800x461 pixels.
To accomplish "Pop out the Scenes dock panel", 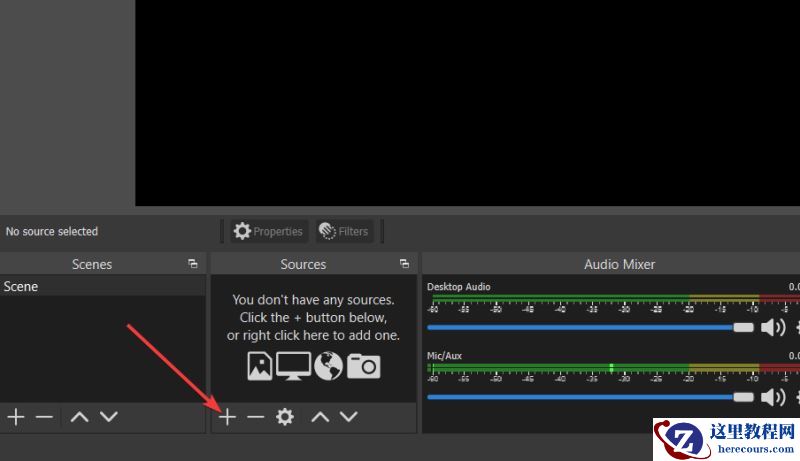I will click(193, 264).
